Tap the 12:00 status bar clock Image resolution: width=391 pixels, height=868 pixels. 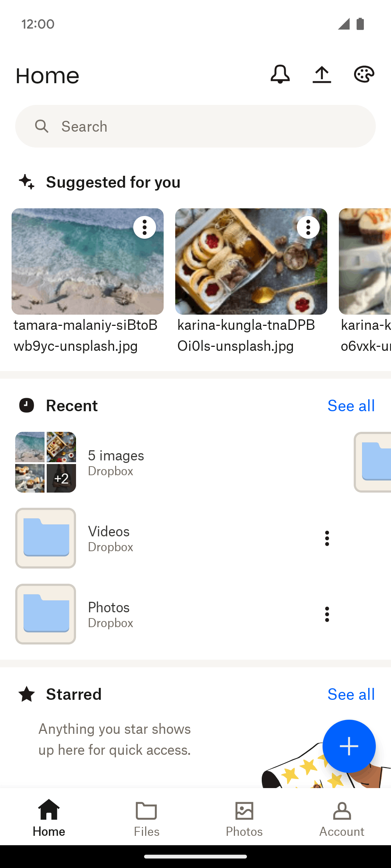tap(38, 24)
